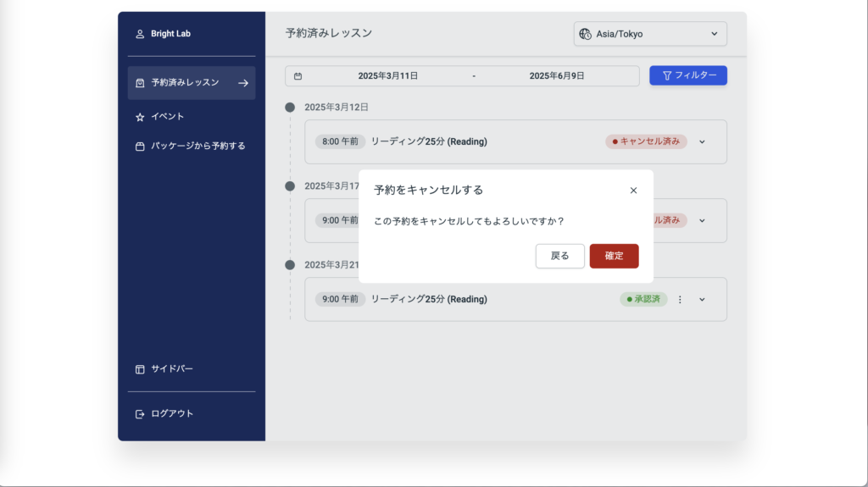Screen dimensions: 868x487
Task: Open three-dot menu on March 21 lesson
Action: pyautogui.click(x=680, y=299)
